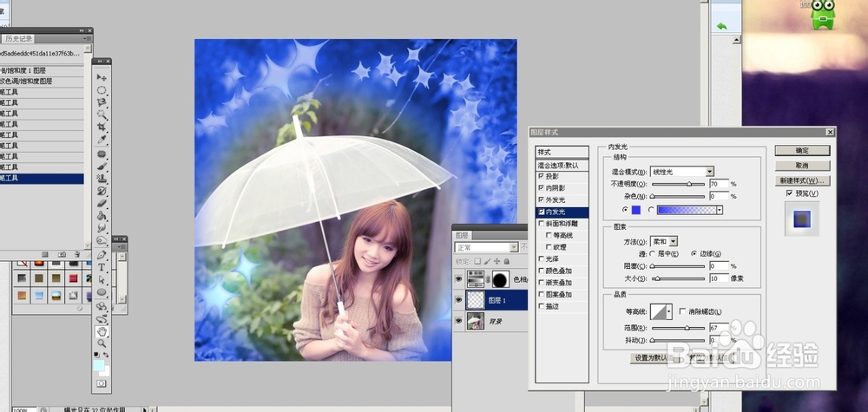Click lock all padlock icon in Layers
This screenshot has height=412, width=868.
click(507, 261)
